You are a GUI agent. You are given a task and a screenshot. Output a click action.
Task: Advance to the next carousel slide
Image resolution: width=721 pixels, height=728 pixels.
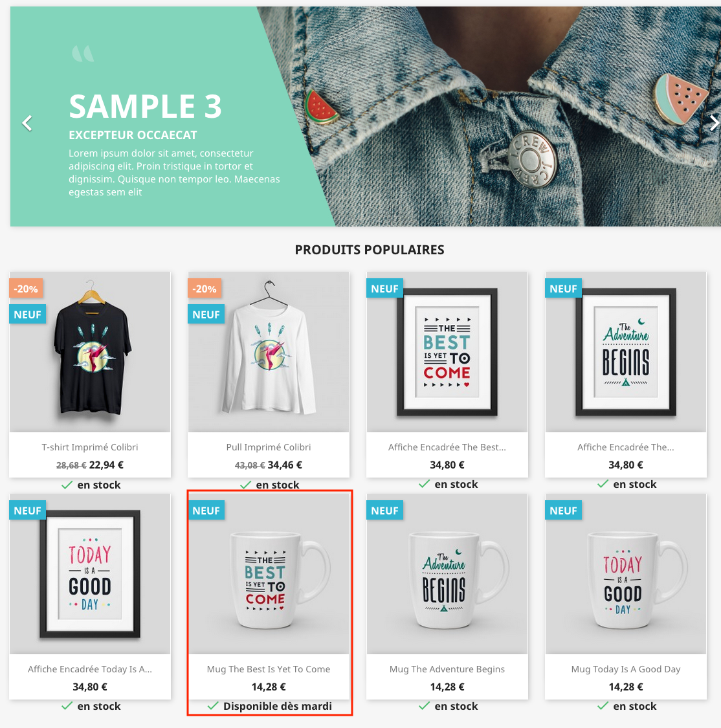click(714, 123)
